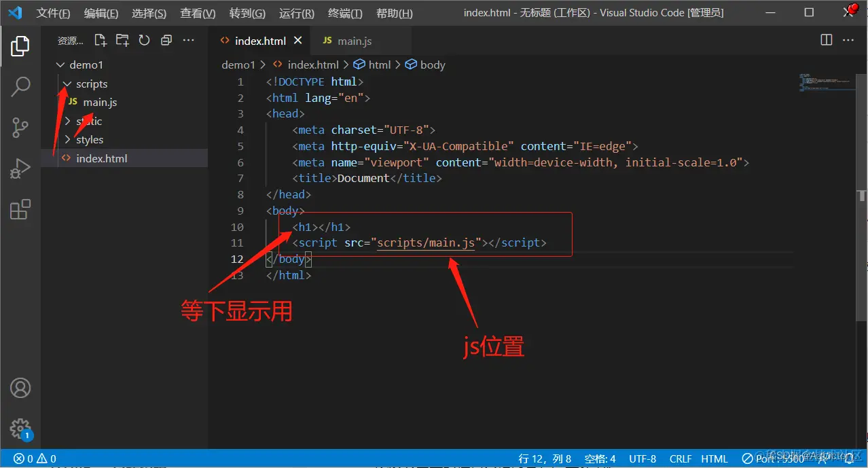Change language mode via HTML status item
This screenshot has height=468, width=868.
pyautogui.click(x=715, y=458)
